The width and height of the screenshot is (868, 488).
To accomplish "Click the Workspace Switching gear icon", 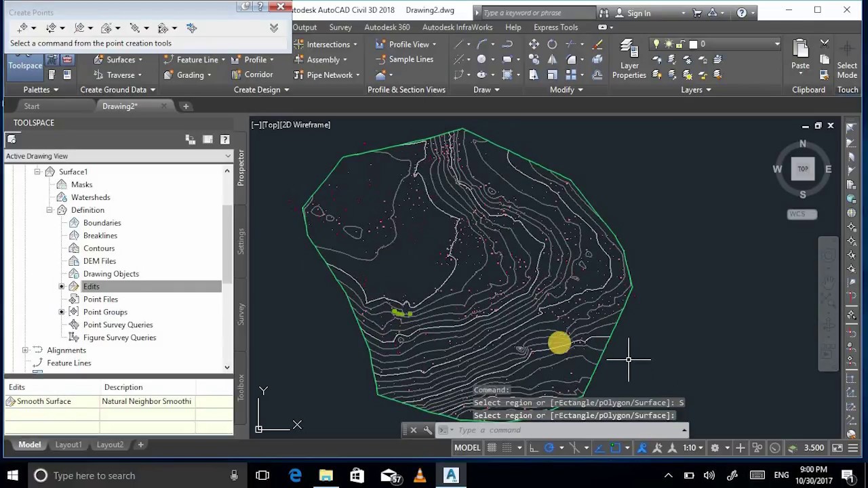I will pos(715,448).
